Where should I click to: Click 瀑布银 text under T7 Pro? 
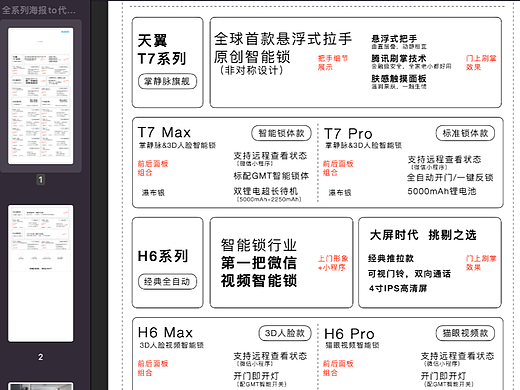point(340,193)
